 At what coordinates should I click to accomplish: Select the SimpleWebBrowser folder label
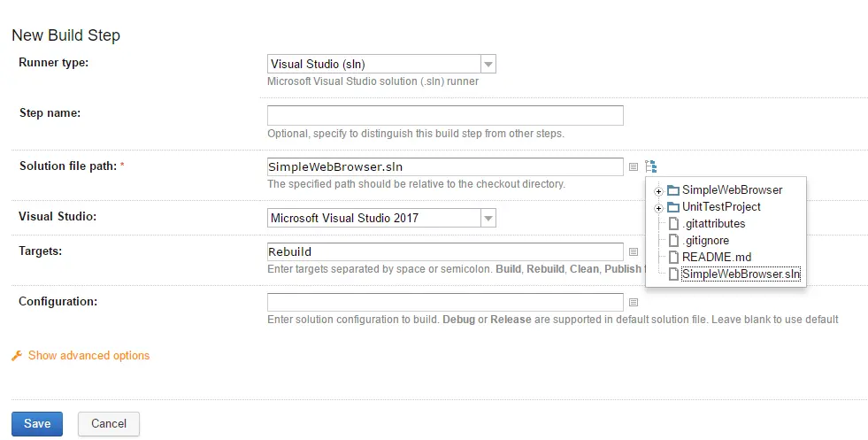732,189
